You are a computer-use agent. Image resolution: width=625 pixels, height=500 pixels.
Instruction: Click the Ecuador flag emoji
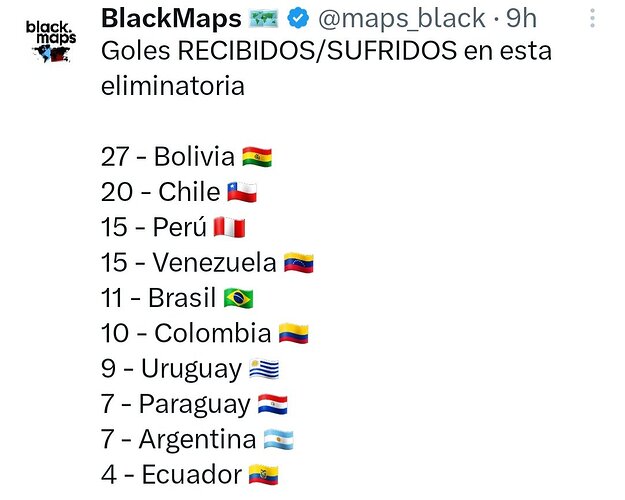[x=263, y=475]
